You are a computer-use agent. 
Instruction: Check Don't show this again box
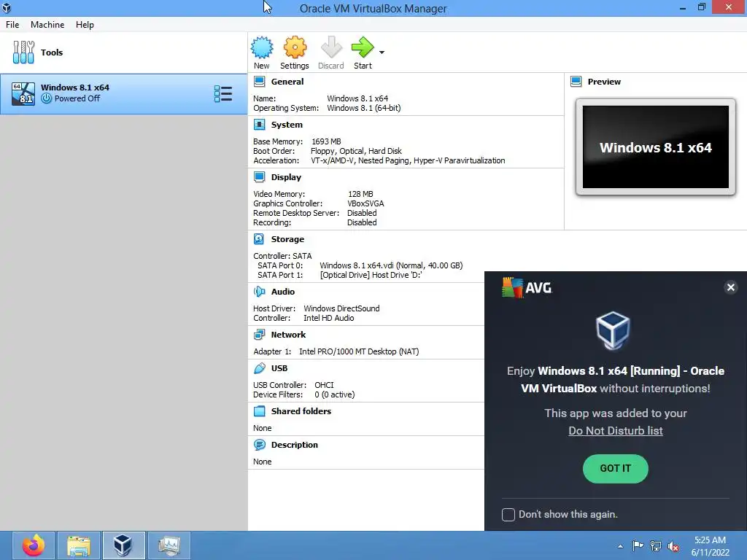508,514
